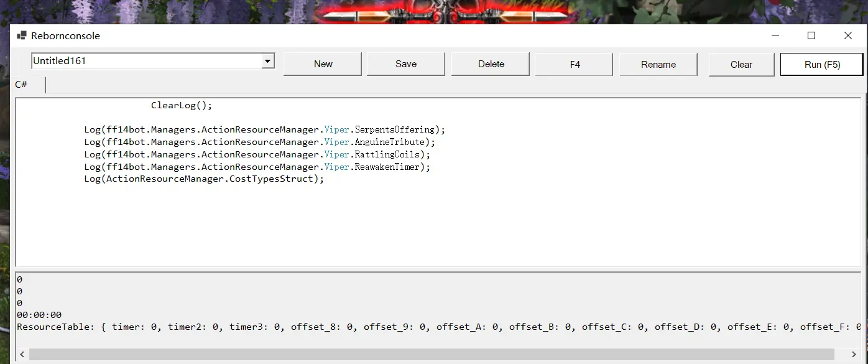Click the Rebornconsole app icon in title bar
Viewport: 868px width, 364px height.
click(22, 36)
